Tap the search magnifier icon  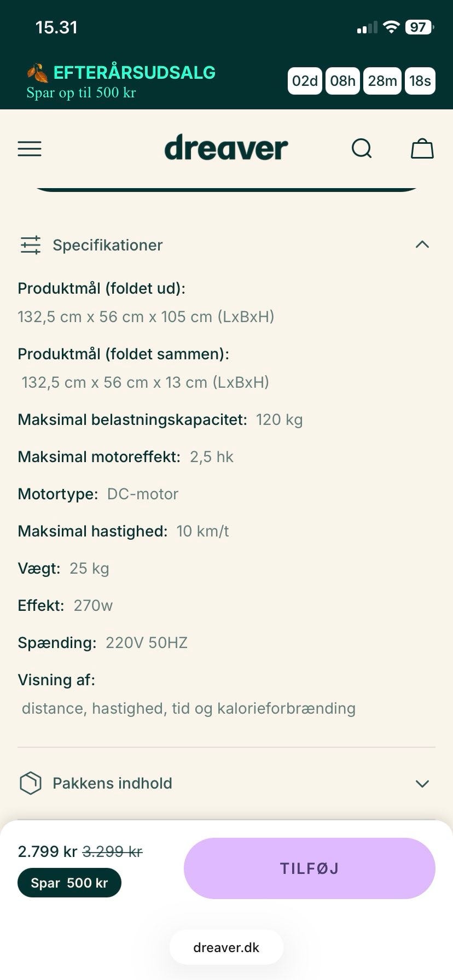tap(361, 148)
